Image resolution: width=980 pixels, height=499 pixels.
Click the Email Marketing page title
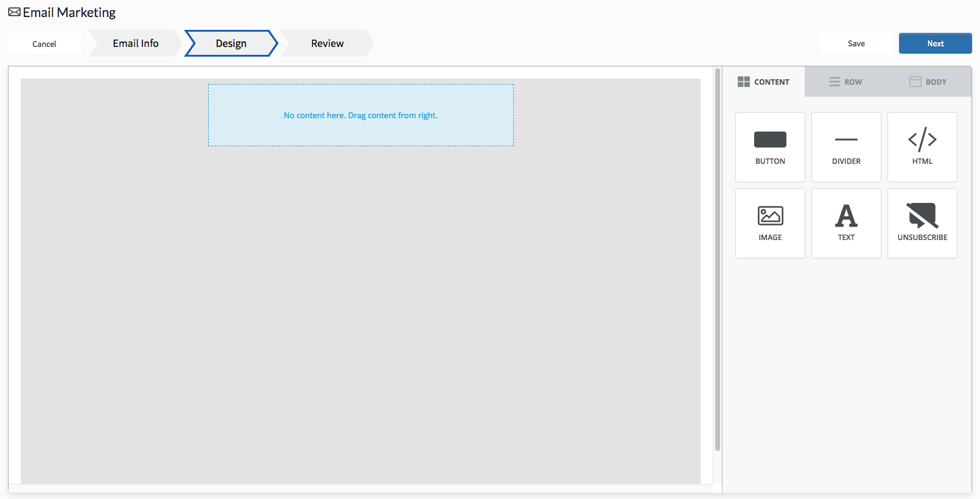[x=69, y=13]
